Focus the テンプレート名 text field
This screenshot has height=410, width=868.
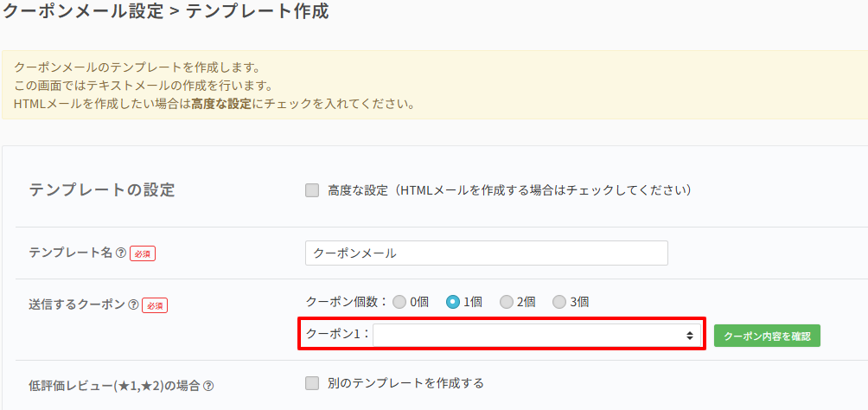coord(486,253)
